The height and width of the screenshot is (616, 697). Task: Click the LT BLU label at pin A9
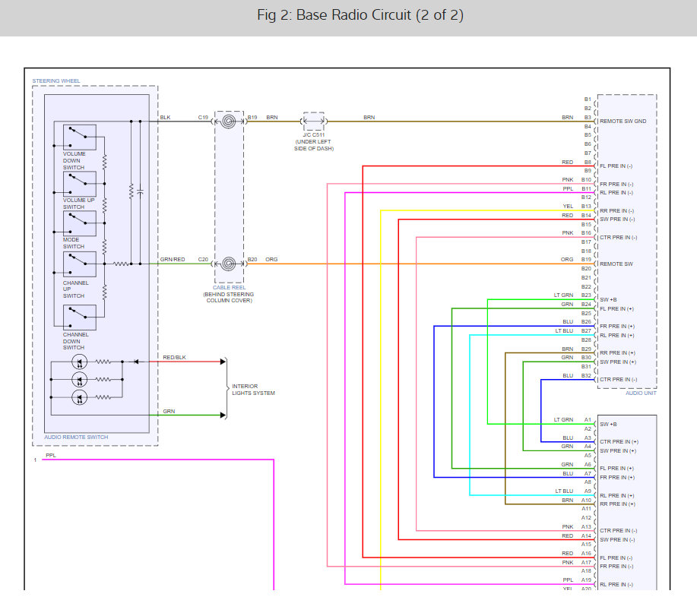pyautogui.click(x=564, y=491)
